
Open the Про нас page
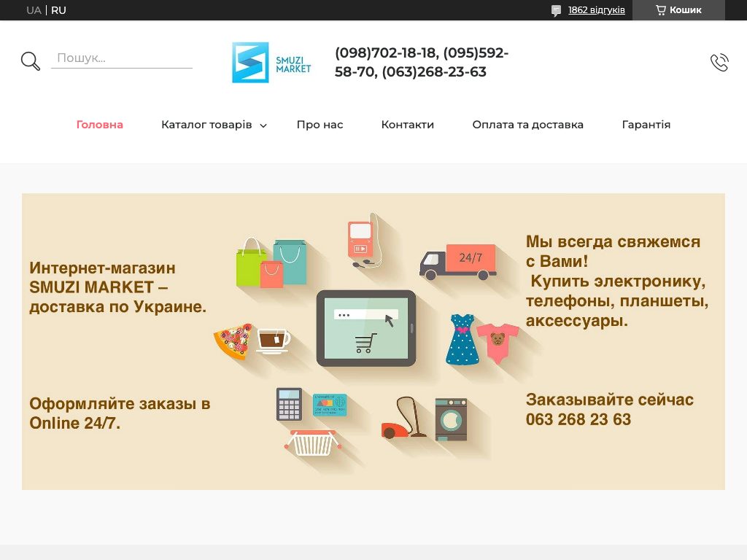tap(320, 125)
